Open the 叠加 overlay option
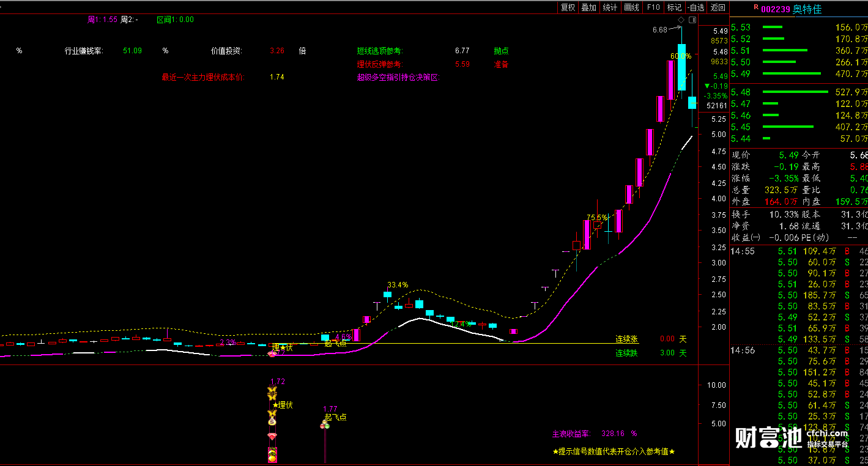Screen dimensions: 868x466 point(588,7)
